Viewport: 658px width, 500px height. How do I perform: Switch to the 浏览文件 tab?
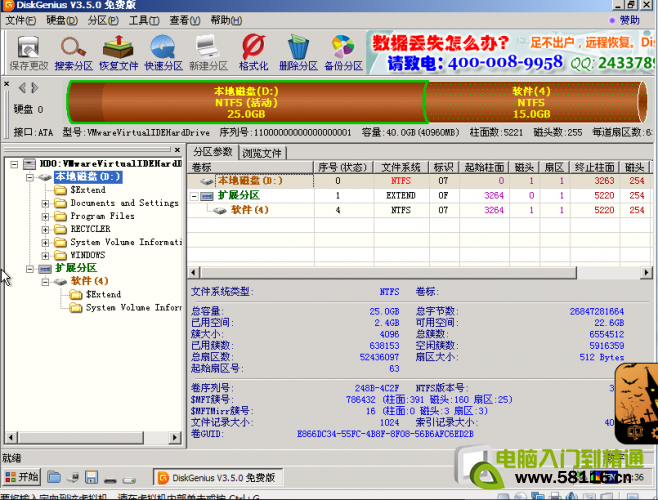(262, 153)
